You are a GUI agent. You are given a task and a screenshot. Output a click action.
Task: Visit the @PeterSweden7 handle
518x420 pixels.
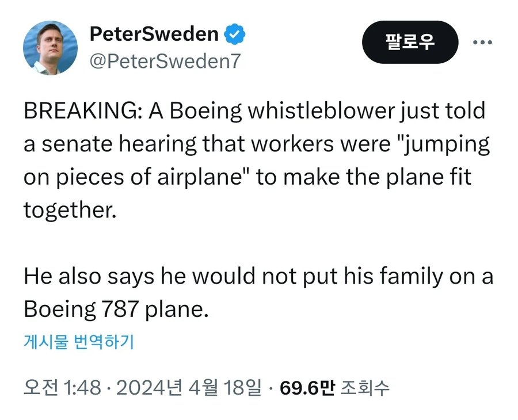click(164, 60)
